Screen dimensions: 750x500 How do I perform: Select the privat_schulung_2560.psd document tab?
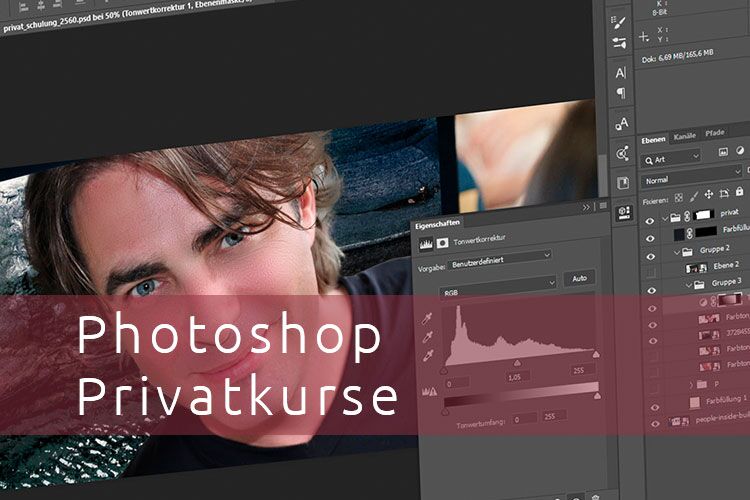pyautogui.click(x=127, y=18)
